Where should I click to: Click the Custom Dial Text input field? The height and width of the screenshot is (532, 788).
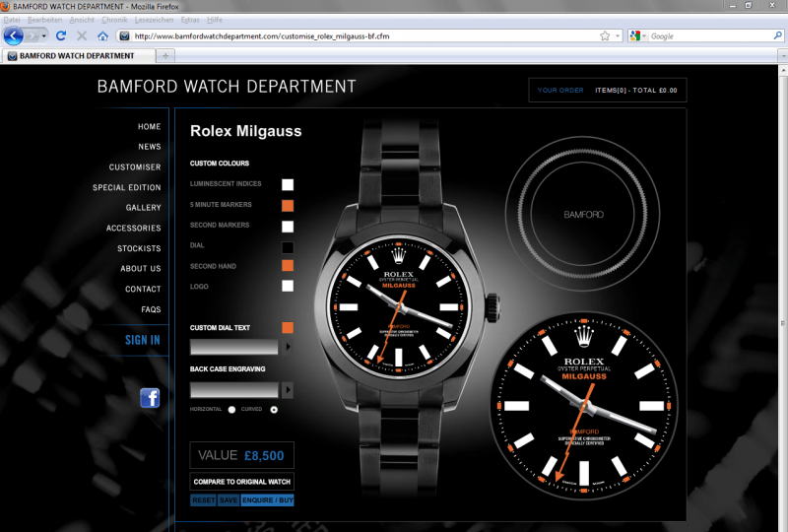tap(233, 347)
